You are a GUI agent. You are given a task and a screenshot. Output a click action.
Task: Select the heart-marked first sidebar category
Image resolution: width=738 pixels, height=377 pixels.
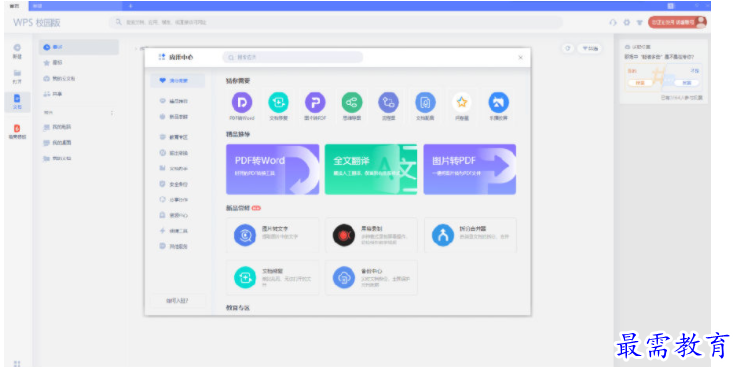[177, 80]
